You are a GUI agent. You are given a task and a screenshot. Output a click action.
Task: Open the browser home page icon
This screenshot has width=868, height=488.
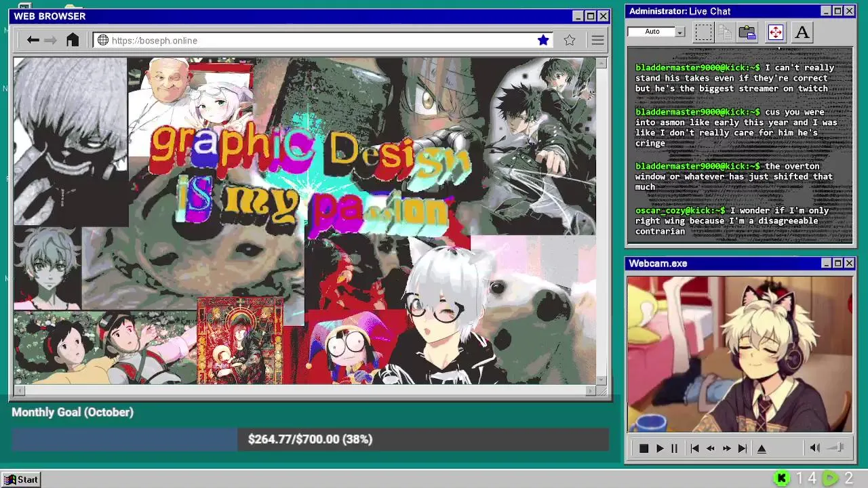(73, 40)
